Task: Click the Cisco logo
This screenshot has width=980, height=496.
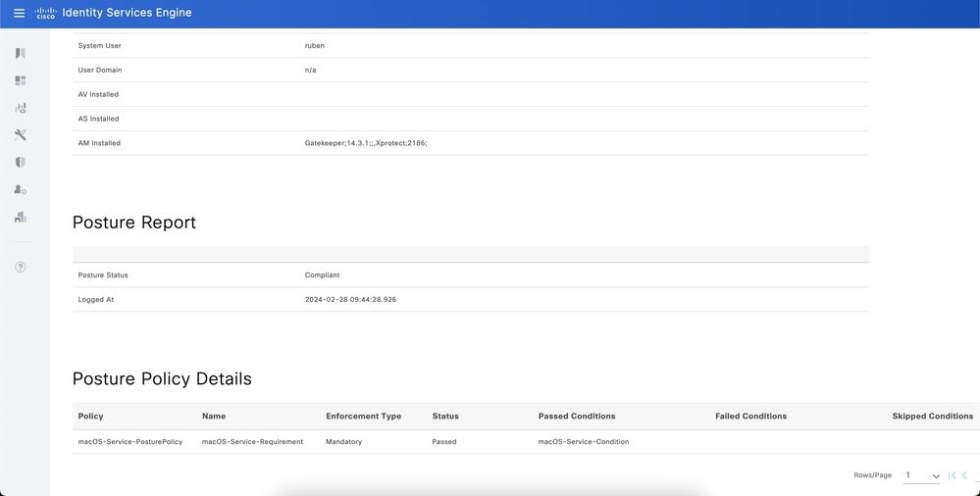Action: coord(46,13)
